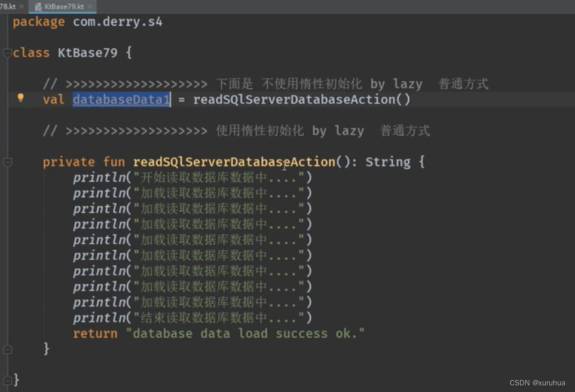Screen dimensions: 575x392
Task: Click the String return type
Action: point(388,162)
